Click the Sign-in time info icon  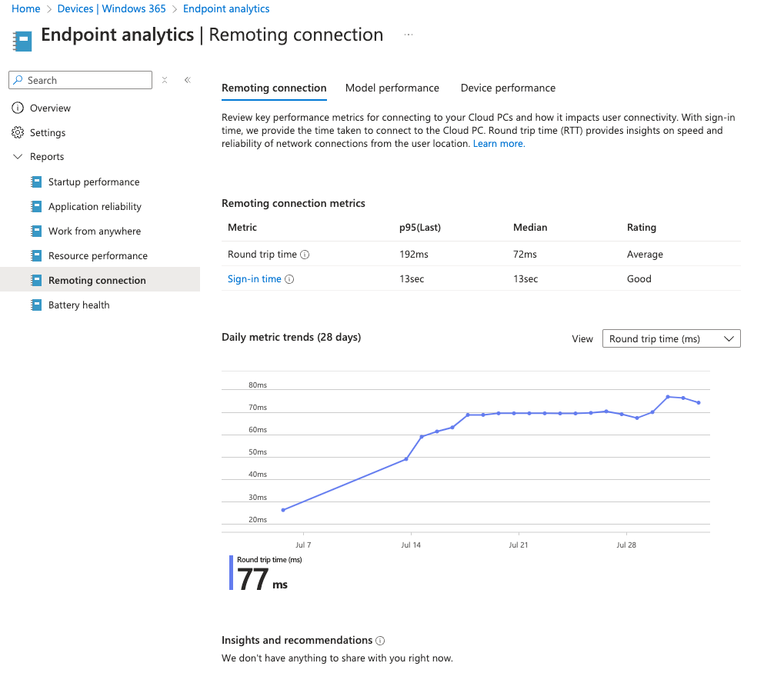[289, 279]
